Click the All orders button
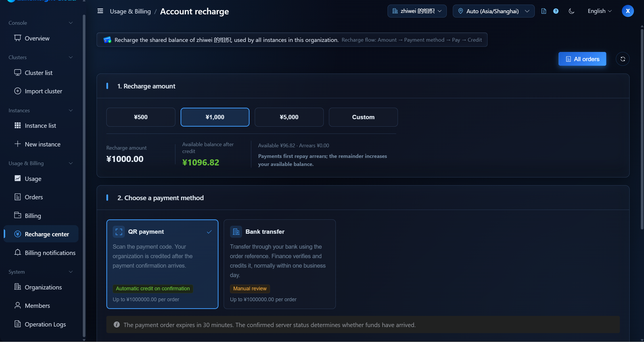This screenshot has width=644, height=342. pos(582,59)
